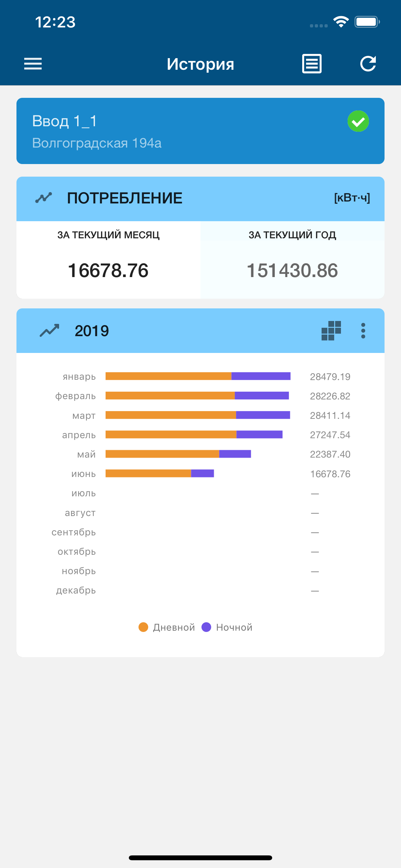Tap value 28226.82 for февраль
This screenshot has height=868, width=401.
[330, 396]
